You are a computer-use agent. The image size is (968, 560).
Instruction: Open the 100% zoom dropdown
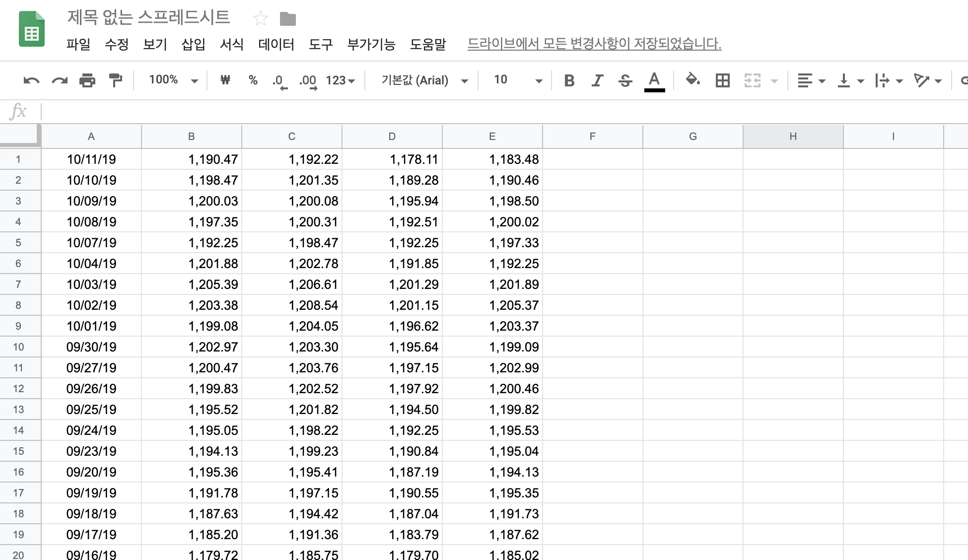173,80
